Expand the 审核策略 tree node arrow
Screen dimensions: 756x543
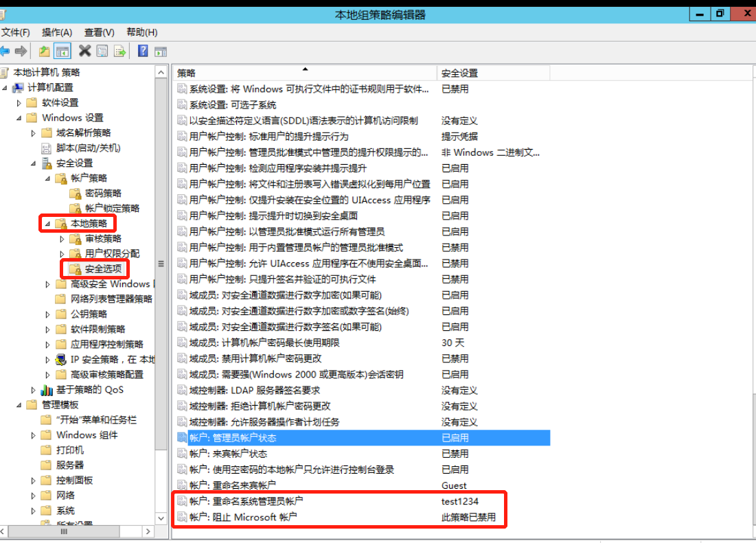pyautogui.click(x=62, y=239)
